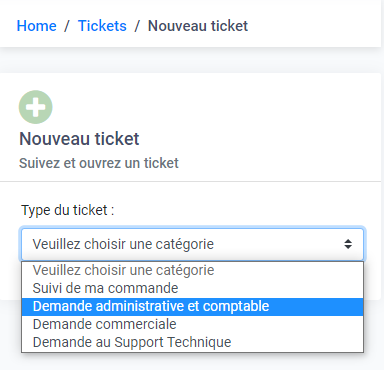Image resolution: width=384 pixels, height=370 pixels.
Task: Click the empty space right of the breadcrumb text
Action: click(x=313, y=26)
